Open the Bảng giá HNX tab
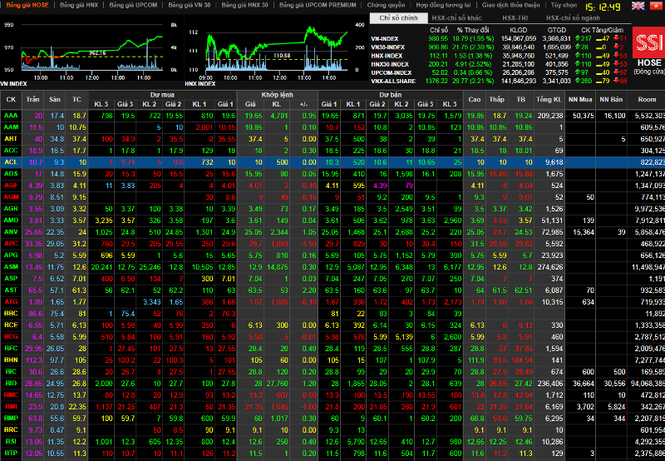665x461 pixels. [x=79, y=5]
